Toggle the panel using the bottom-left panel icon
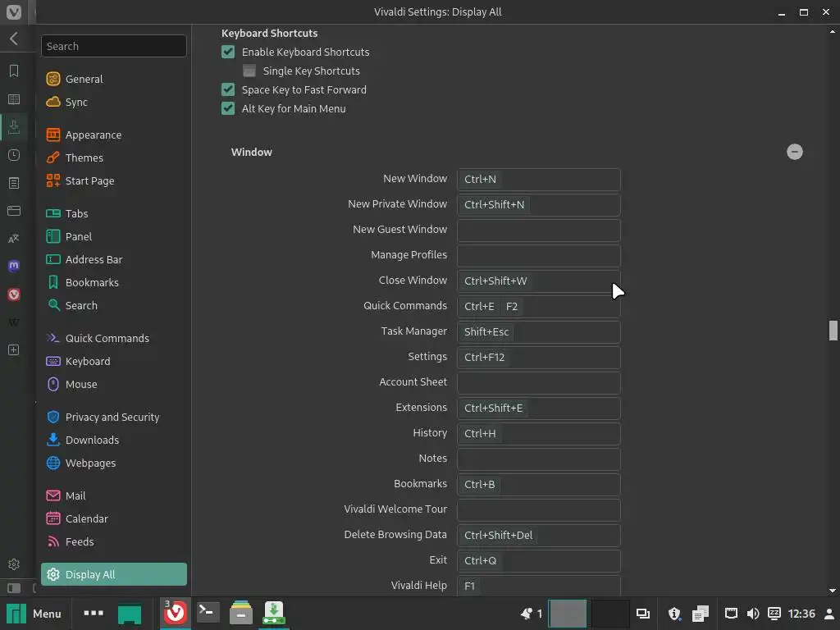The width and height of the screenshot is (840, 630). [14, 588]
